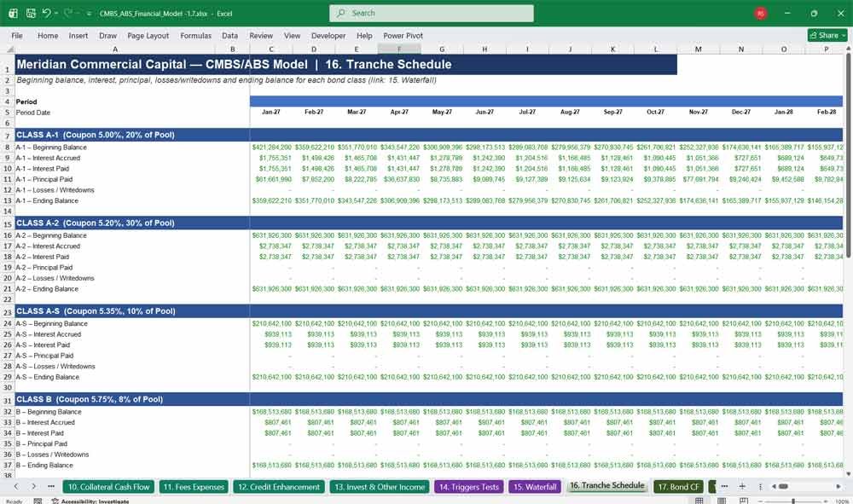The height and width of the screenshot is (504, 853).
Task: Click Accessibility: Investigate in status bar
Action: click(x=90, y=501)
